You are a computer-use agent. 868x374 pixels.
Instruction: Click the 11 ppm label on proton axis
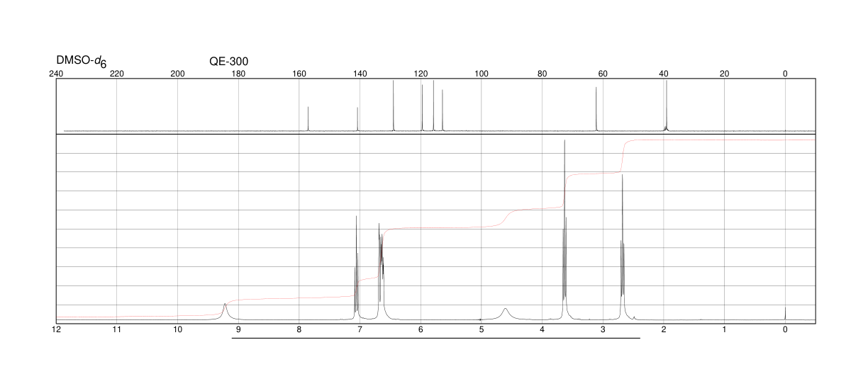[117, 329]
